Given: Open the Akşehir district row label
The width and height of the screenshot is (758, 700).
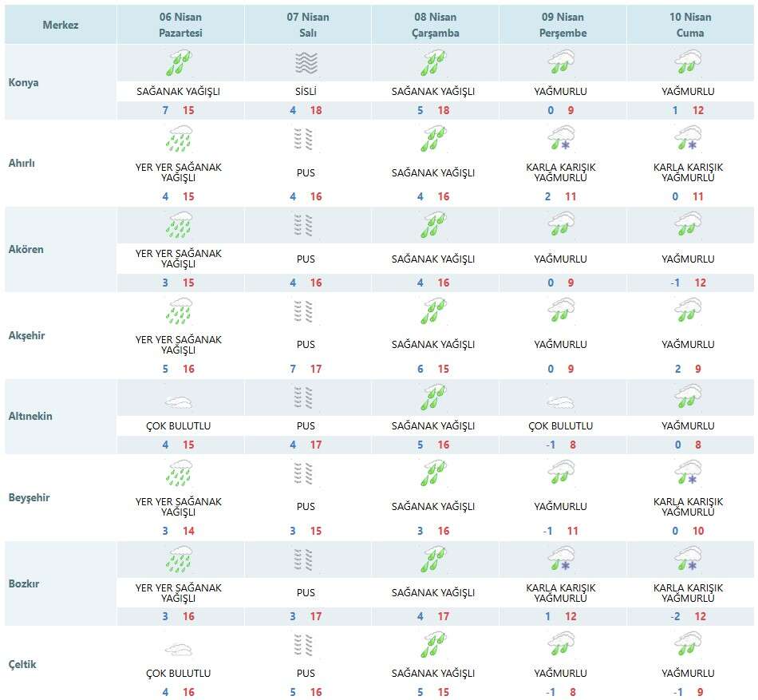Looking at the screenshot, I should [28, 335].
